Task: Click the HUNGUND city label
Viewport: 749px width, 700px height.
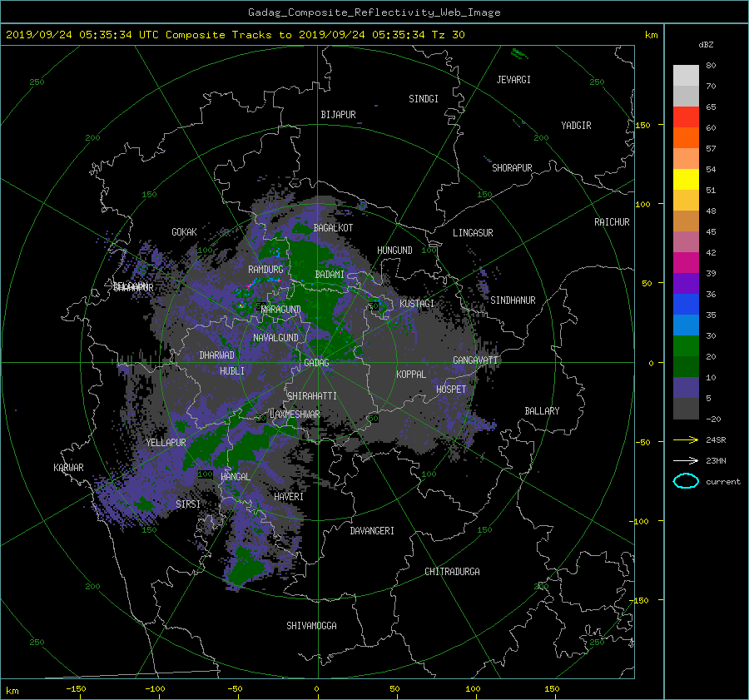Action: click(394, 250)
